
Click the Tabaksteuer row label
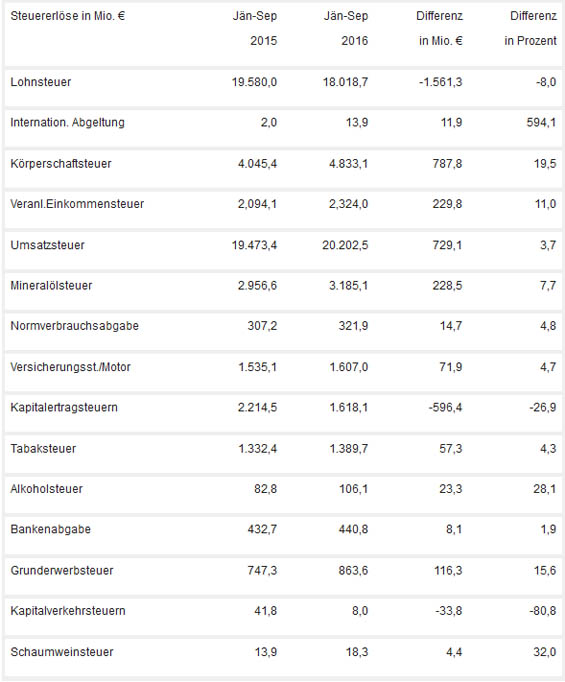click(x=43, y=449)
